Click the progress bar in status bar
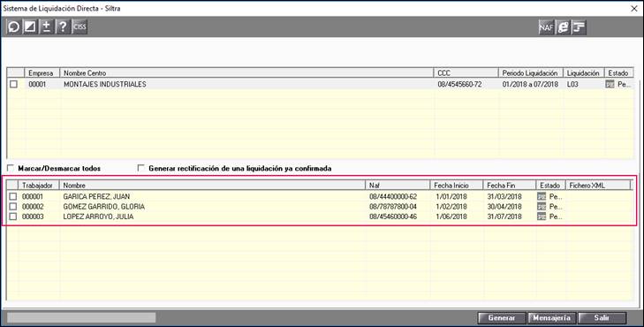The width and height of the screenshot is (644, 327). pyautogui.click(x=81, y=317)
